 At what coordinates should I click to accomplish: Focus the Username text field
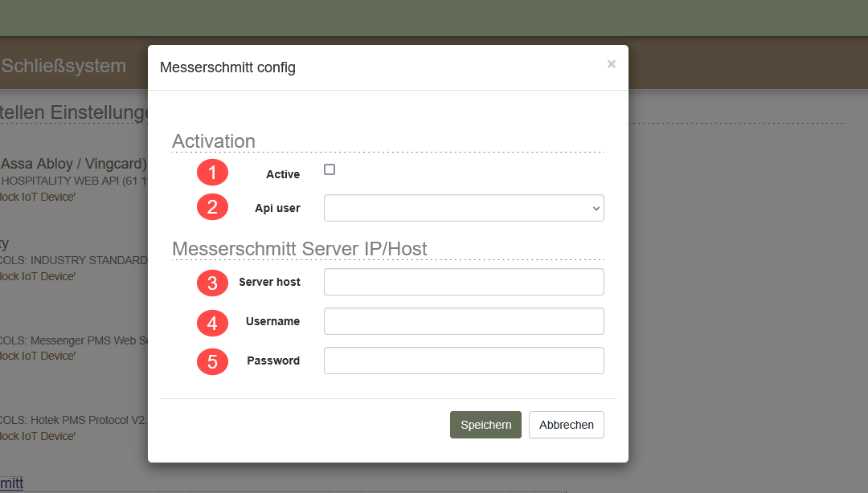click(464, 321)
